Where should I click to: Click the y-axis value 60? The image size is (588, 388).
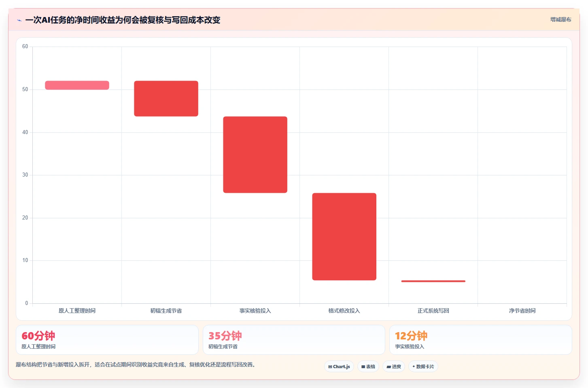point(25,47)
